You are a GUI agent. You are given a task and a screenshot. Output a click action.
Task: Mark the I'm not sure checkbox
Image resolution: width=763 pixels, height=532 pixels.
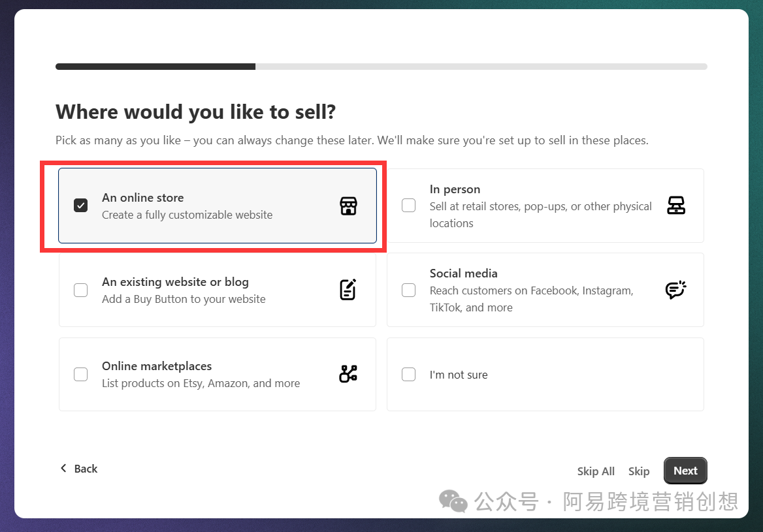tap(408, 374)
